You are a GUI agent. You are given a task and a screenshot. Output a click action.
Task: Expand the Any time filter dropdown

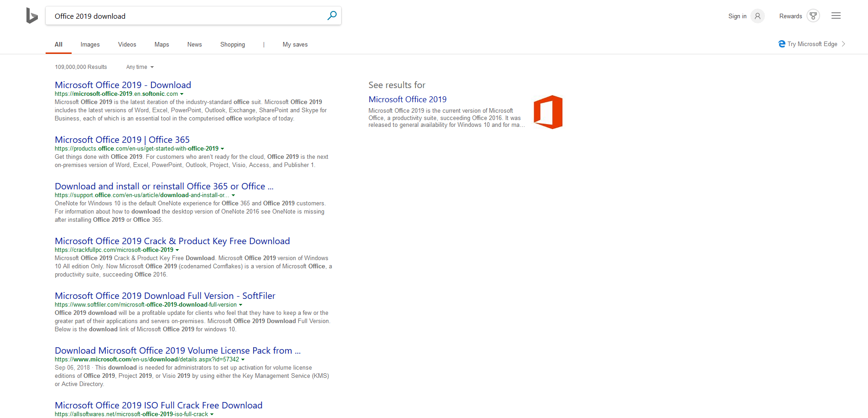(x=140, y=67)
